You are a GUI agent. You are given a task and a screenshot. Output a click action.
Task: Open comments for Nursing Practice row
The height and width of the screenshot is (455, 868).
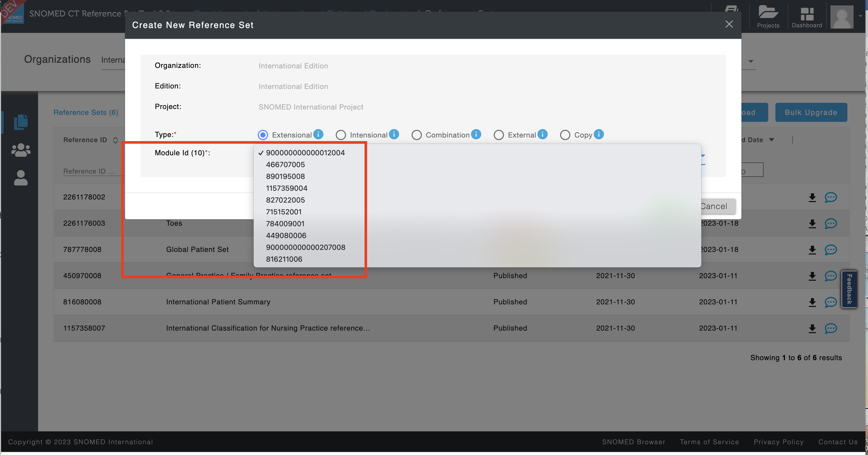coord(831,329)
